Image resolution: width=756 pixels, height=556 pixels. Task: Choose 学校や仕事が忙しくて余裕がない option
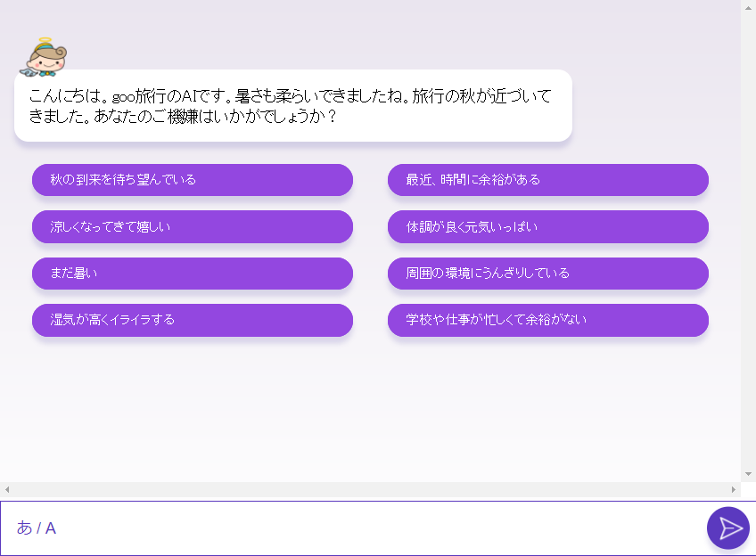547,320
